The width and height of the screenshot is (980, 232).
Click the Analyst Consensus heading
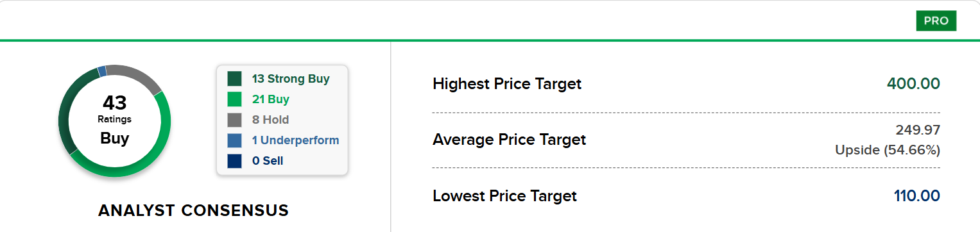coord(193,210)
